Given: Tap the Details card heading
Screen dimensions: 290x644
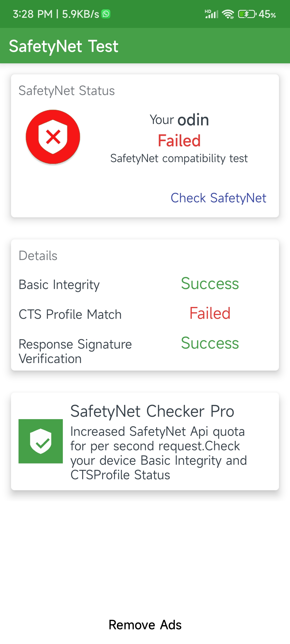Looking at the screenshot, I should click(x=38, y=256).
